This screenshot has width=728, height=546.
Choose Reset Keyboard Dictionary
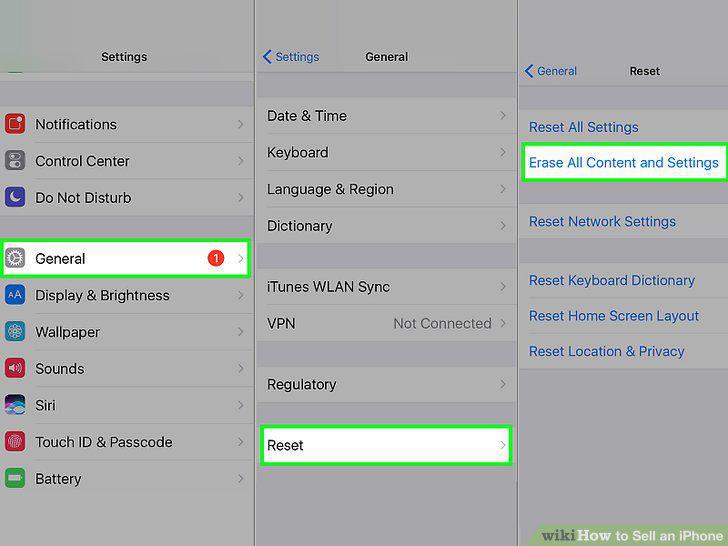[x=612, y=280]
